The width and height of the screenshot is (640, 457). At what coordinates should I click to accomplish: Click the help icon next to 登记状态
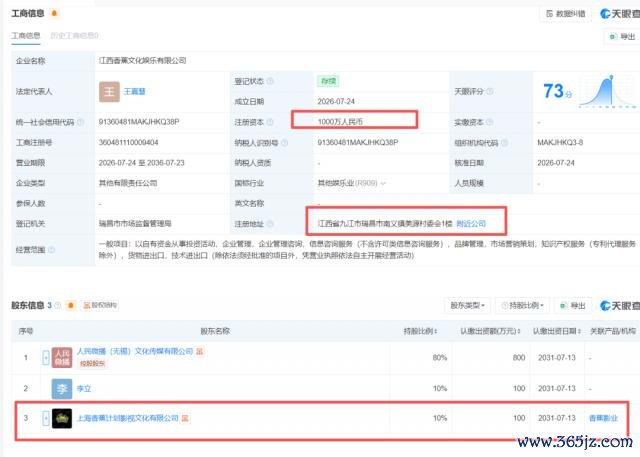pos(270,81)
